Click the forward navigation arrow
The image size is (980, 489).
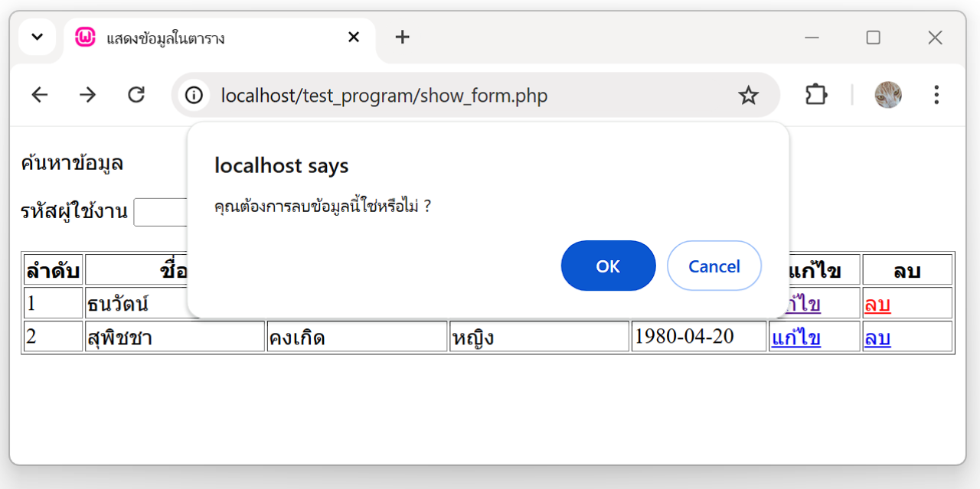[x=88, y=95]
